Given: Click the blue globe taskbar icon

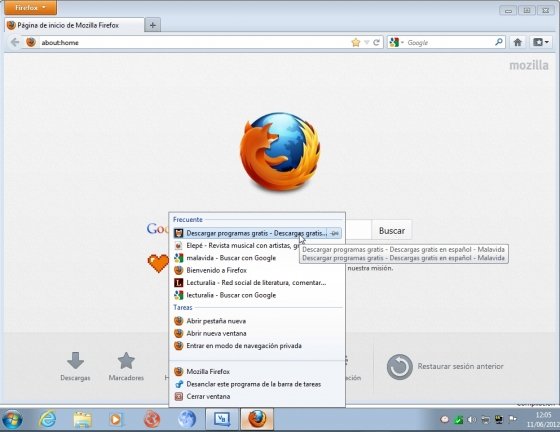Looking at the screenshot, I should click(187, 419).
